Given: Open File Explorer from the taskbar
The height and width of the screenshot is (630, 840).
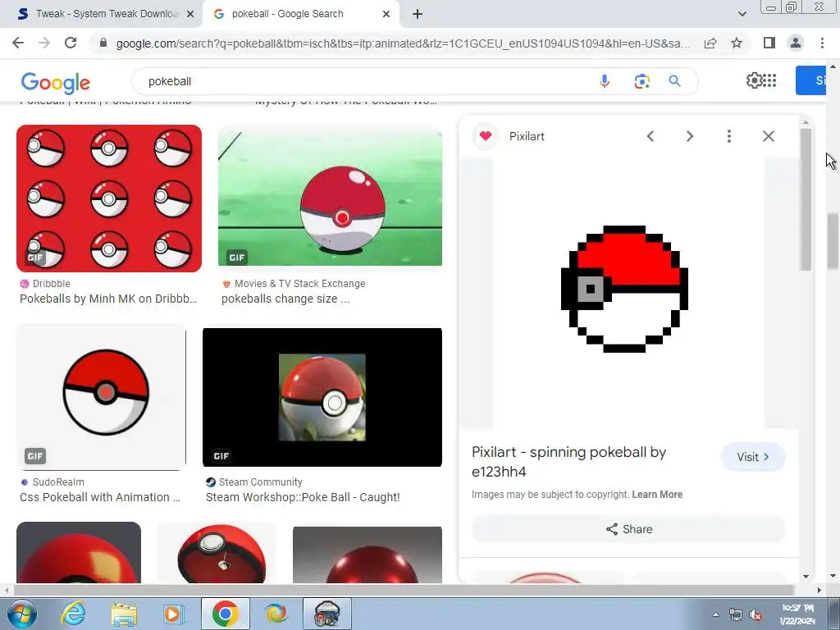Looking at the screenshot, I should (124, 614).
